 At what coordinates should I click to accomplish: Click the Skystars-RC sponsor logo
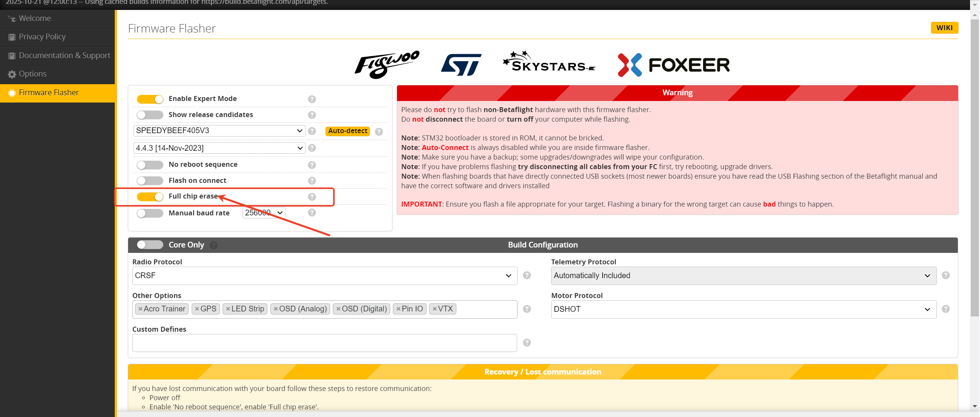coord(549,63)
